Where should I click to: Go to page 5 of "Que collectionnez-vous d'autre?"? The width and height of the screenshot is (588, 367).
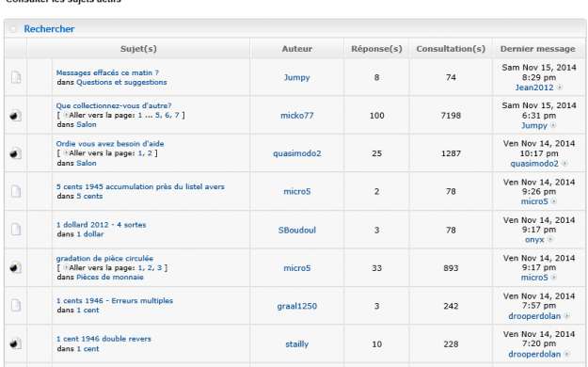click(158, 115)
